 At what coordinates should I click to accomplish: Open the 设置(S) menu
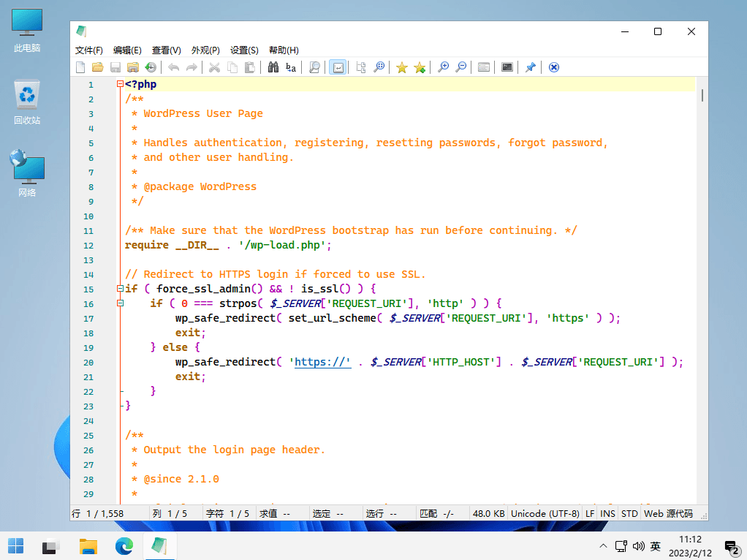click(x=244, y=50)
